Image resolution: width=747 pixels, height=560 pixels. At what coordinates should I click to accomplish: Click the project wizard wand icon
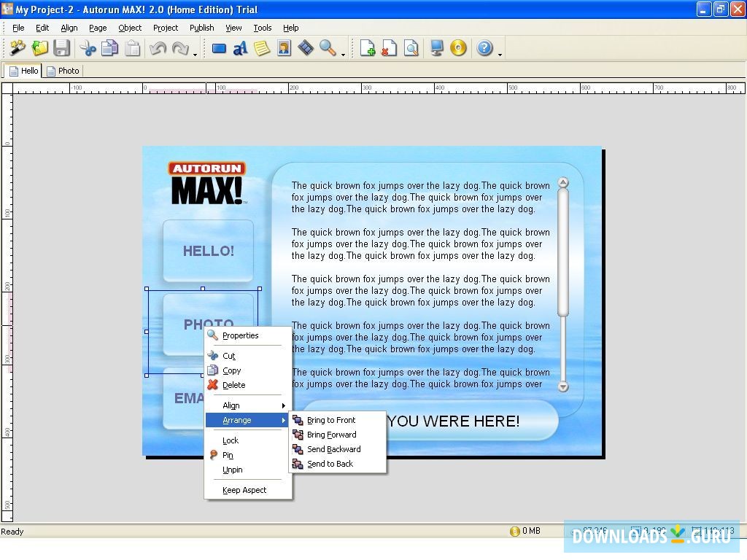pos(18,48)
